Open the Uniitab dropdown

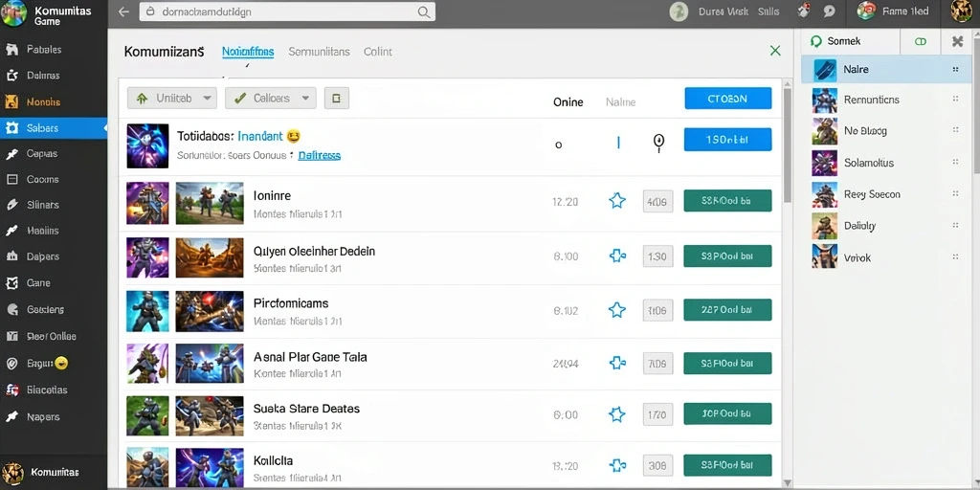pos(172,99)
